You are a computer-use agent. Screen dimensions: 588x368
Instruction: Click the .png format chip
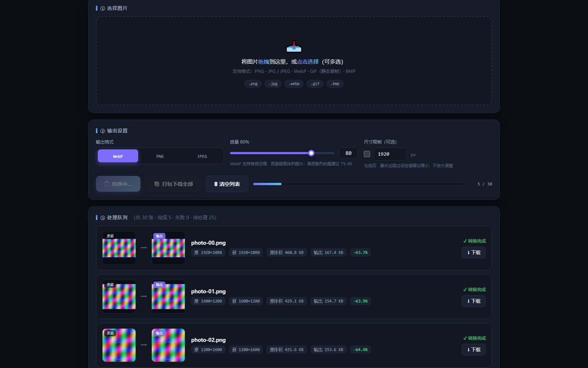click(x=253, y=84)
